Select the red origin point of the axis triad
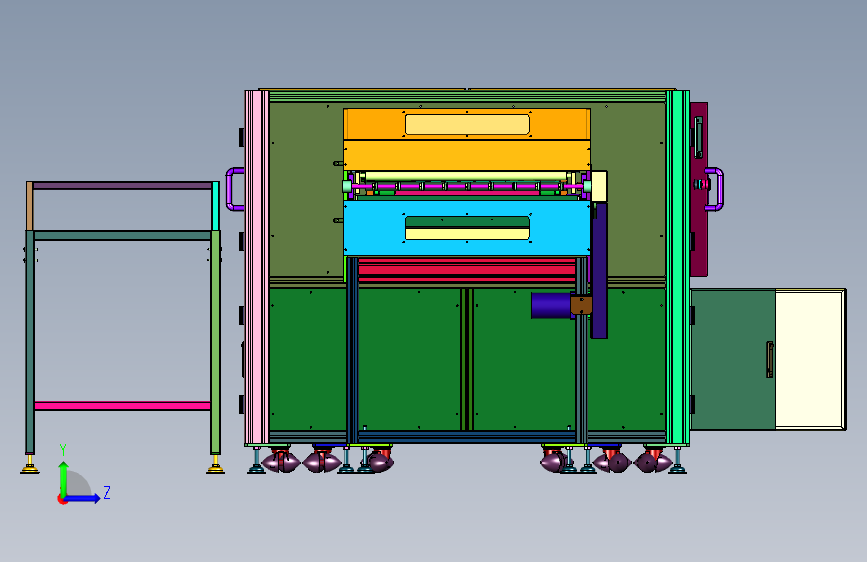The image size is (867, 562). 62,499
